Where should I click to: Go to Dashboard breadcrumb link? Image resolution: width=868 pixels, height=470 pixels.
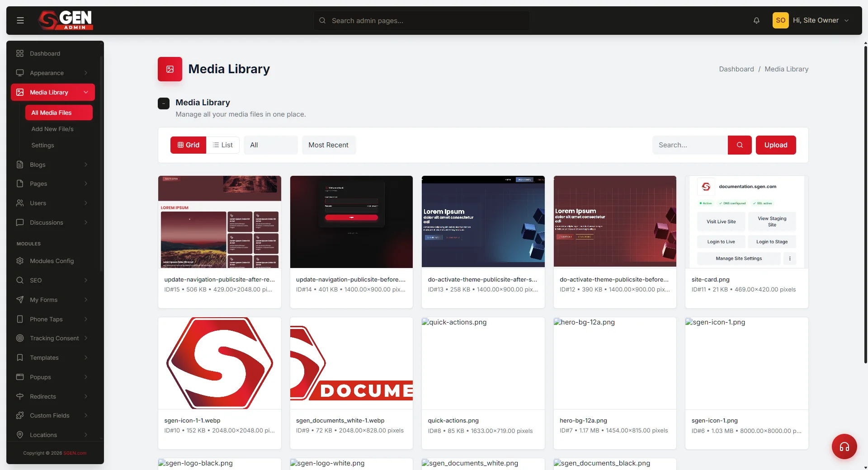tap(736, 69)
